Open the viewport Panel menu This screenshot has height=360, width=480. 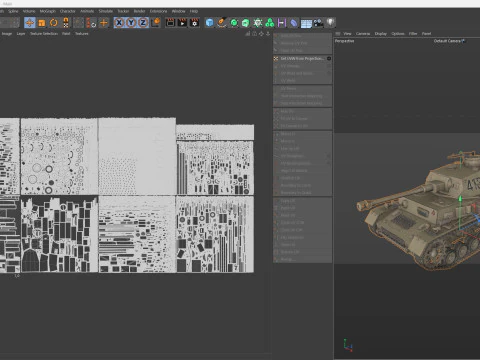click(426, 34)
